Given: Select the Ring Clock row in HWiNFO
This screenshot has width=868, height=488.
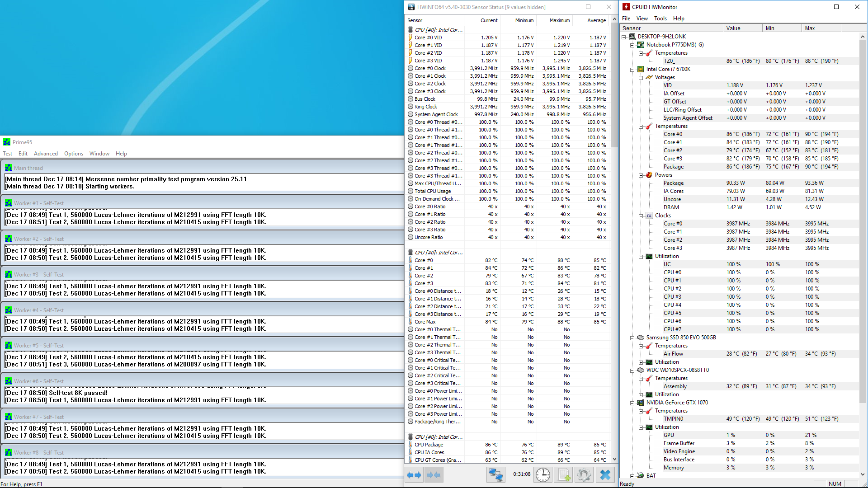Looking at the screenshot, I should pos(507,107).
